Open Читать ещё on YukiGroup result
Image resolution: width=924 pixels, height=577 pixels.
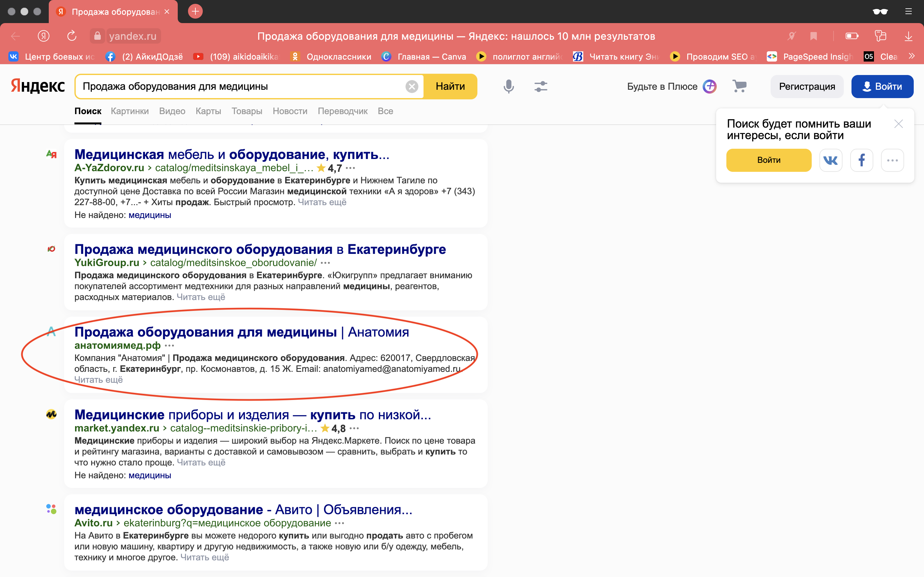pos(201,297)
